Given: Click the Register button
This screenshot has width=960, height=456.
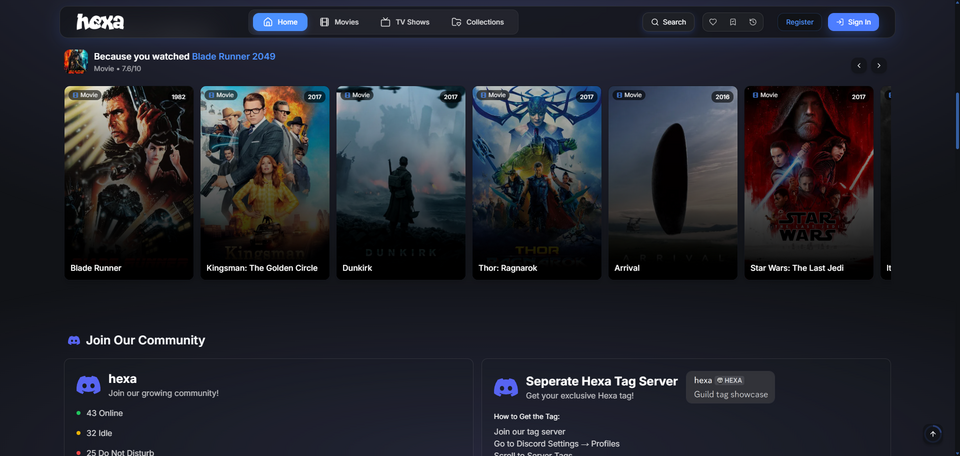Looking at the screenshot, I should pos(800,22).
